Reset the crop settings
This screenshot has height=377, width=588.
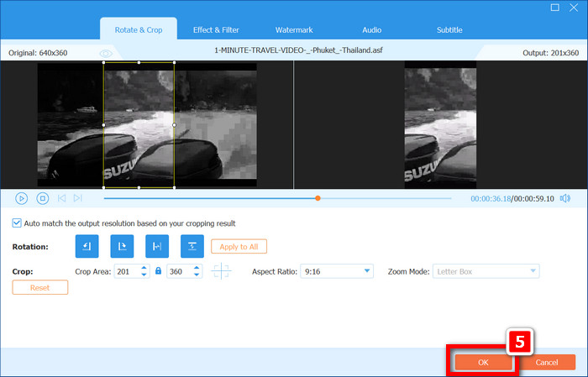click(40, 287)
